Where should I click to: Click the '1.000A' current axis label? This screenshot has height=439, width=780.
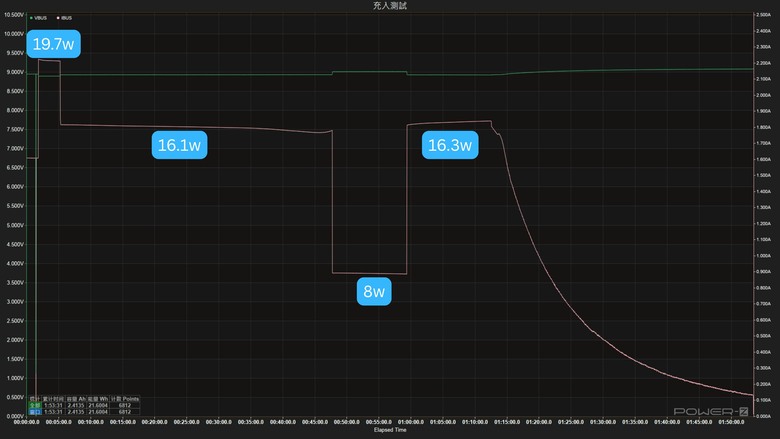[763, 256]
